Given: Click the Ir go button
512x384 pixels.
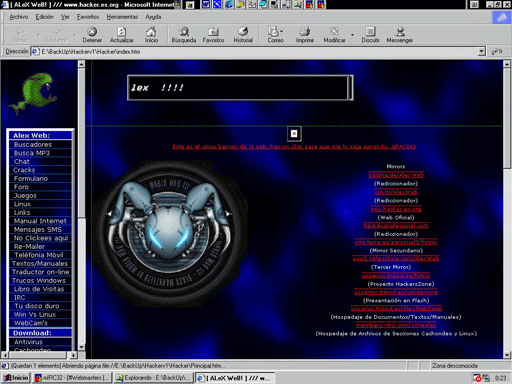Looking at the screenshot, I should [497, 51].
